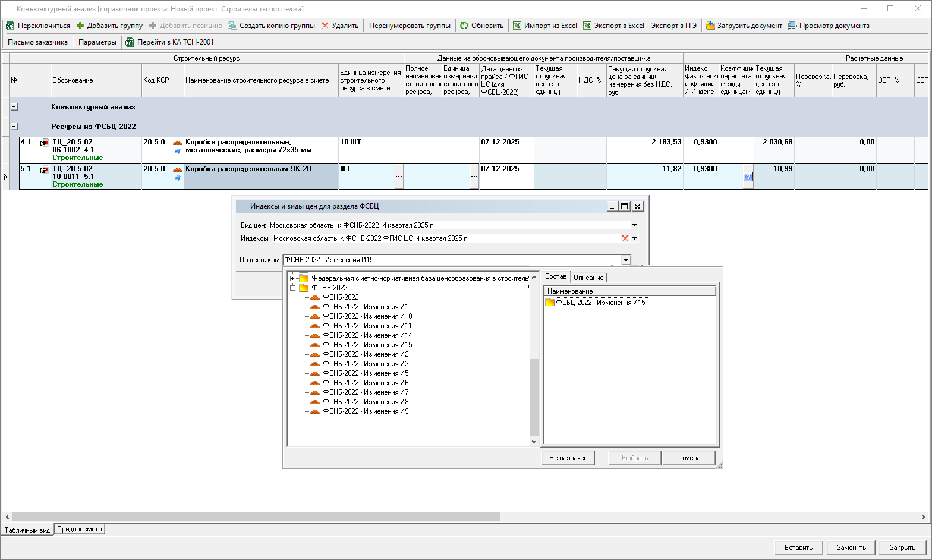Click the horizontal scrollbar at table bottom
This screenshot has height=560, width=932.
click(256, 517)
